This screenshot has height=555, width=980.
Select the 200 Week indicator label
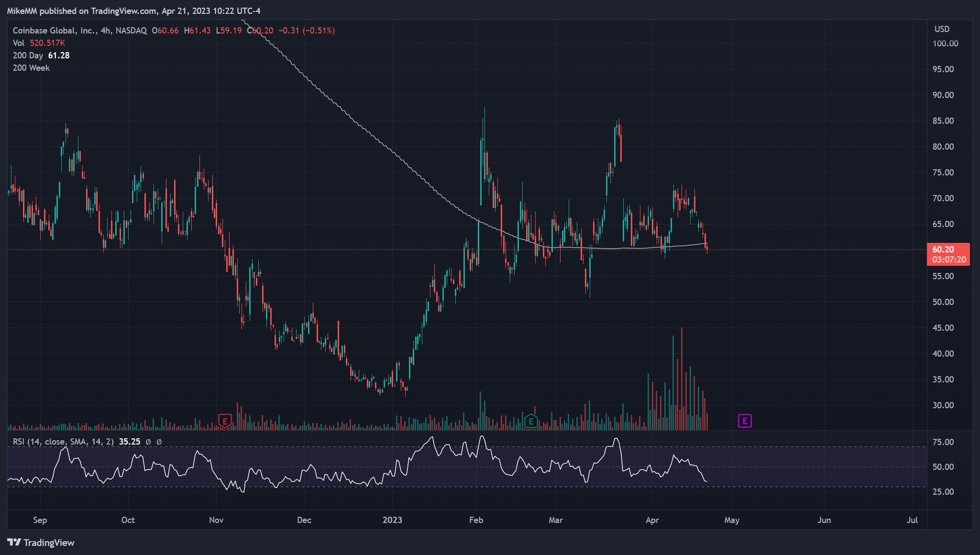coord(31,68)
